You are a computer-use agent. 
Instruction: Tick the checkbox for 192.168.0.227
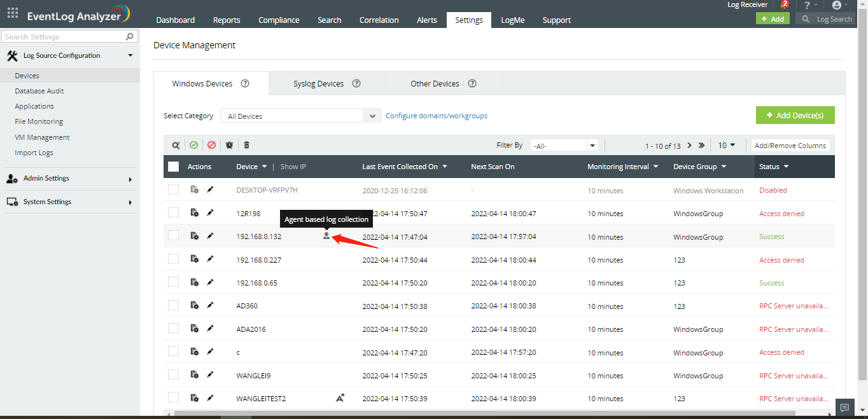(x=173, y=259)
